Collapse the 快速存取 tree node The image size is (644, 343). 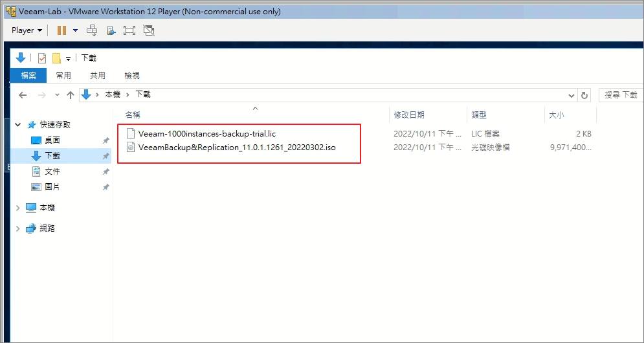coord(18,125)
